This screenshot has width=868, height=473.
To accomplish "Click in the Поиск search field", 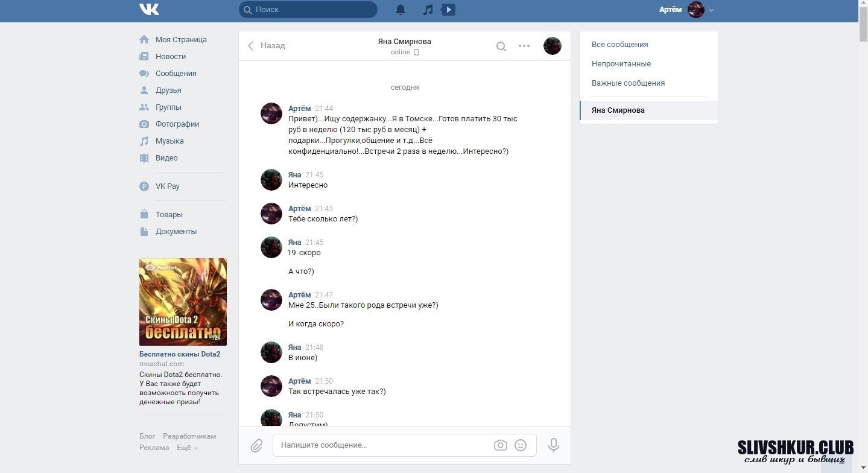I will 308,10.
